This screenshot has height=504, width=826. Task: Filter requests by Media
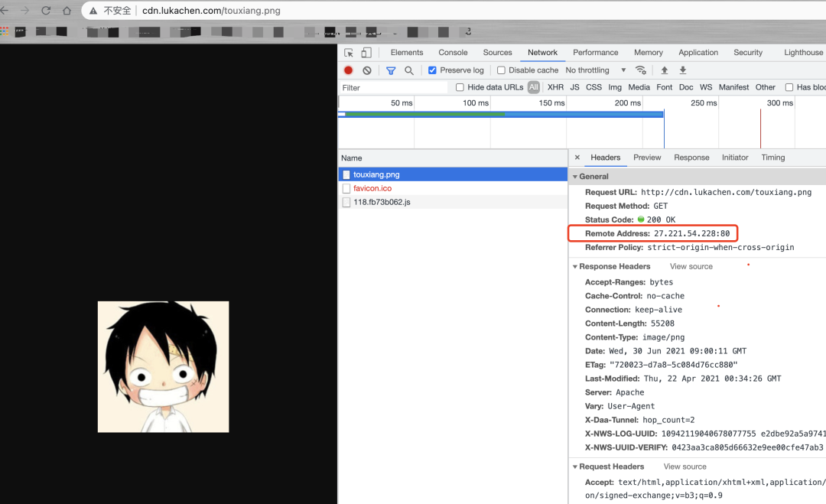tap(639, 87)
